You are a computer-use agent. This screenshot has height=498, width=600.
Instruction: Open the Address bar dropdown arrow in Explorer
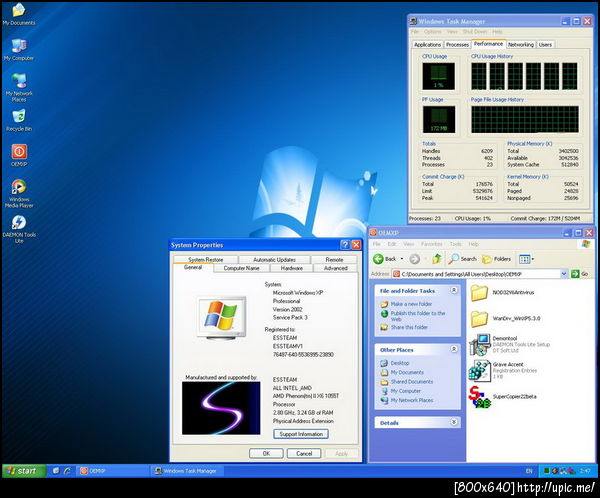[x=564, y=274]
